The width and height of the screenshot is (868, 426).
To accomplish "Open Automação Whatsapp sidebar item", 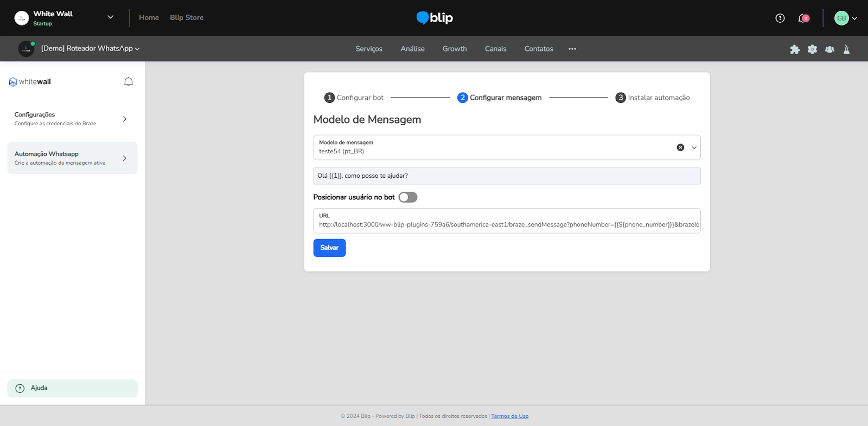I will tap(72, 158).
